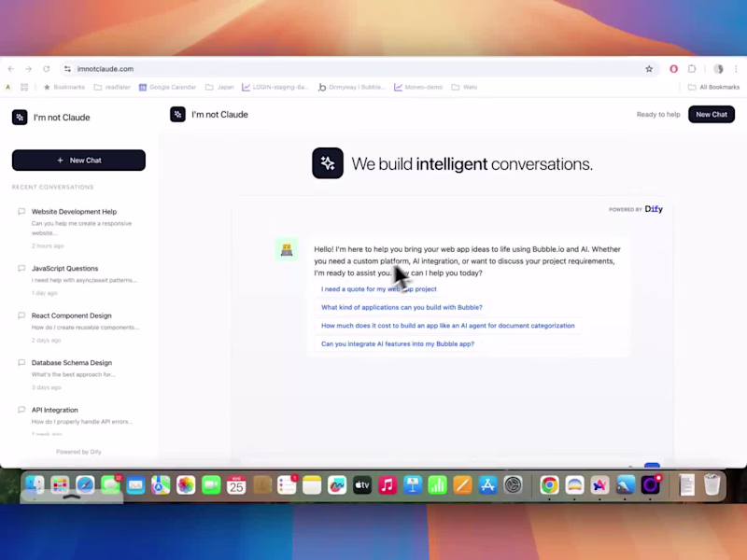747x560 pixels.
Task: Open Apple TV from the Dock
Action: [362, 485]
